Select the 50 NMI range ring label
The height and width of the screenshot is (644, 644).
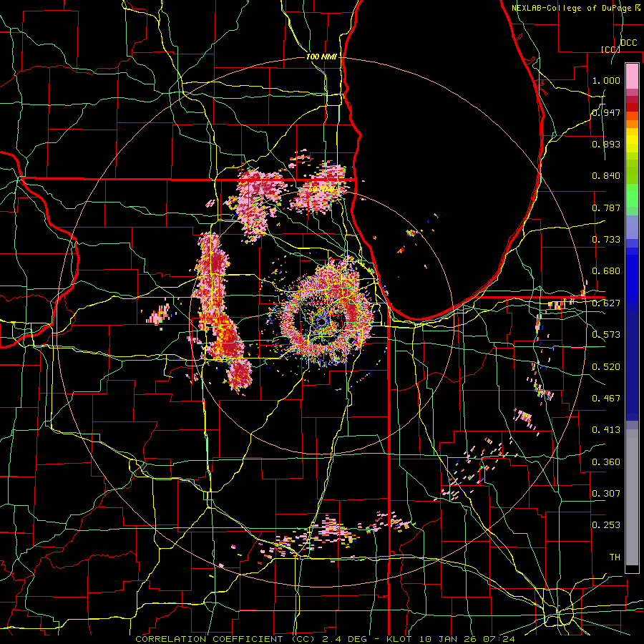click(x=321, y=190)
